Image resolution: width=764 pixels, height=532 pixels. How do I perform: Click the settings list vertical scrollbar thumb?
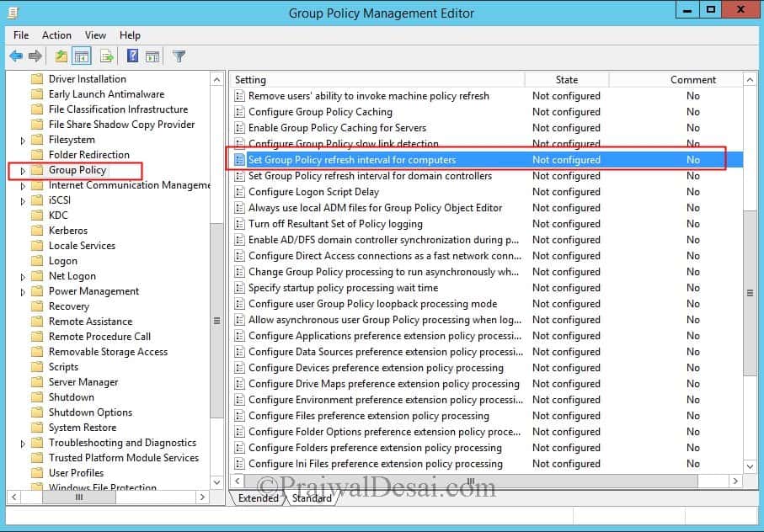751,293
